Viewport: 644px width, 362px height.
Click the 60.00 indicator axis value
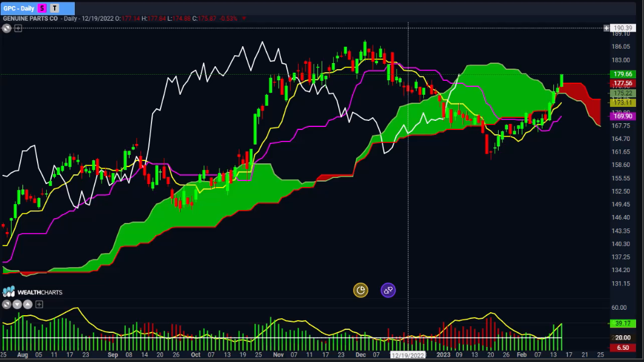click(619, 307)
